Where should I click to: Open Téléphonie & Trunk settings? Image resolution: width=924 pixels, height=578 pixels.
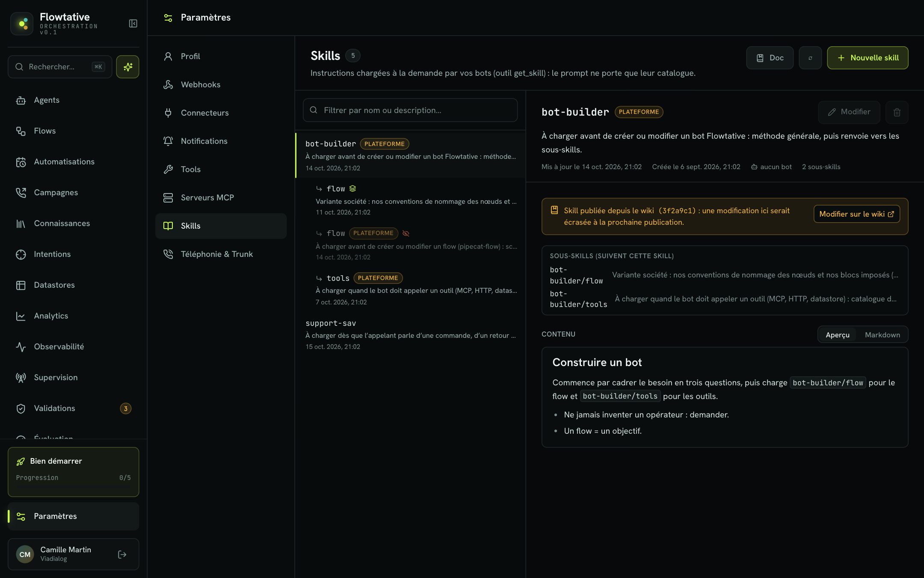pyautogui.click(x=221, y=254)
